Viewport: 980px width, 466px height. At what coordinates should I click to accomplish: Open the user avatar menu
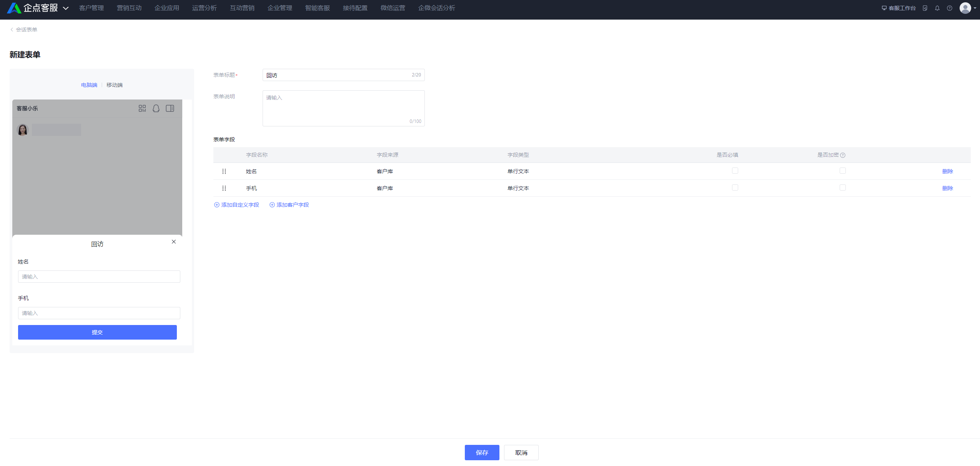(965, 8)
